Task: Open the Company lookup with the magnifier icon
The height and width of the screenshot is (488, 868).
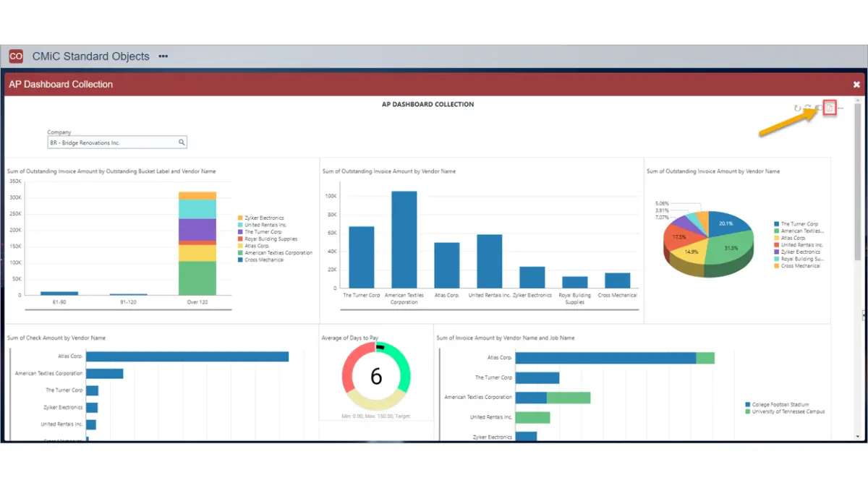Action: pyautogui.click(x=182, y=142)
